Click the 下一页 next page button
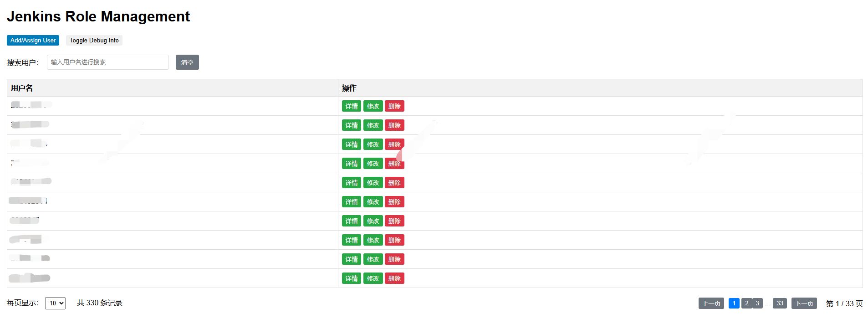868x324 pixels. (x=804, y=303)
